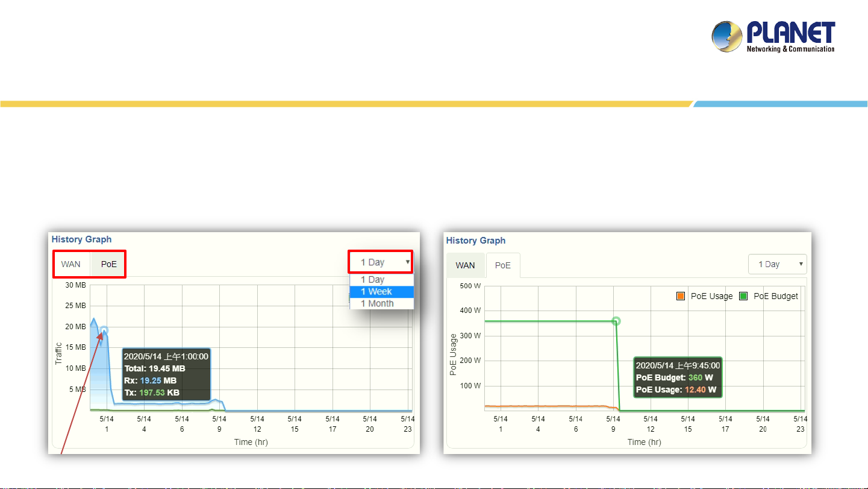The image size is (868, 489).
Task: Click Time (hr) axis label in right graph
Action: 645,442
